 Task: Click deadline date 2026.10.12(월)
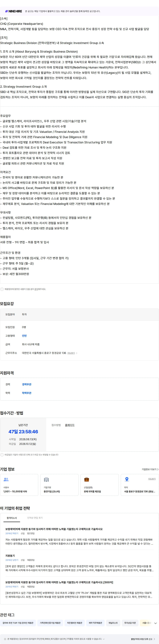[x=27, y=444]
